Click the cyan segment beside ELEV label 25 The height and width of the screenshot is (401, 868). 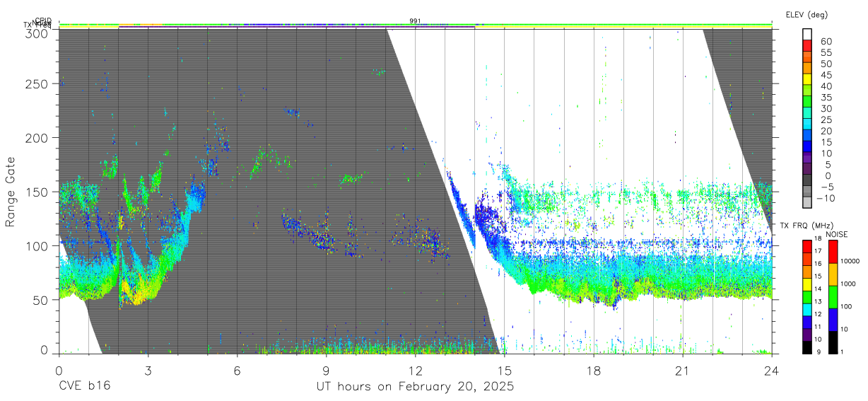click(807, 124)
